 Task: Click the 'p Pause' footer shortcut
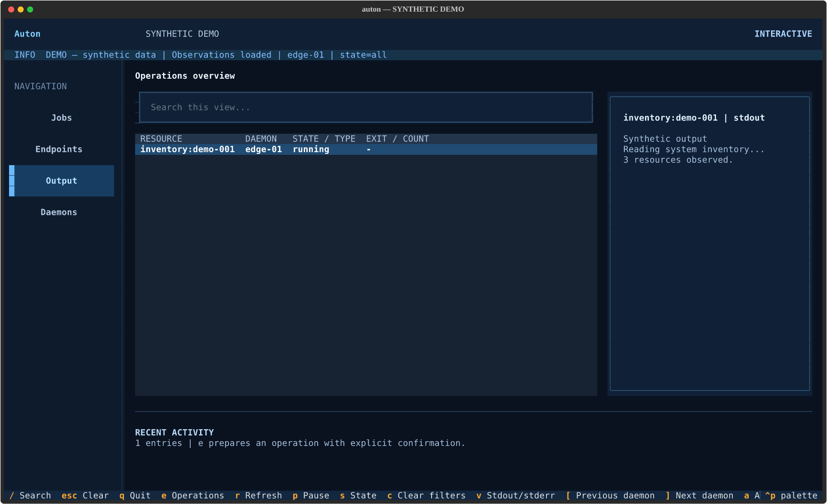pyautogui.click(x=311, y=495)
